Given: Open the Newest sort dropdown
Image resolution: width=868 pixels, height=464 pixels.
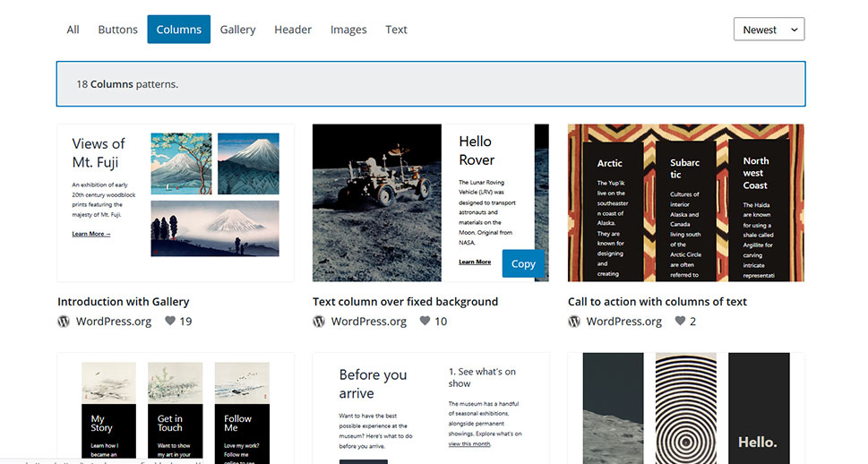Looking at the screenshot, I should point(769,30).
